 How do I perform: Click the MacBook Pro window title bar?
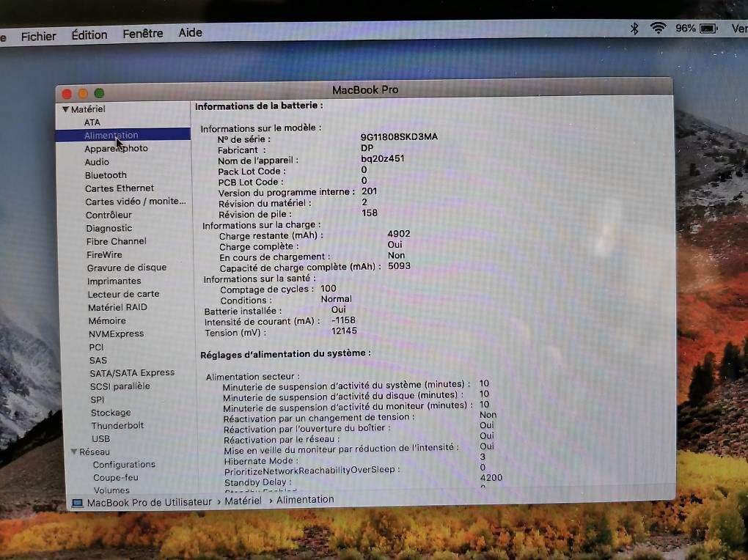365,89
